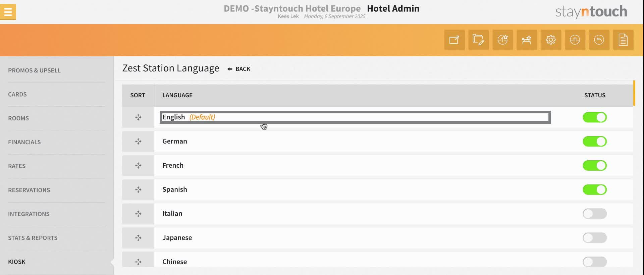The height and width of the screenshot is (275, 644).
Task: Open Promos & Upsell sidebar section
Action: pyautogui.click(x=34, y=70)
